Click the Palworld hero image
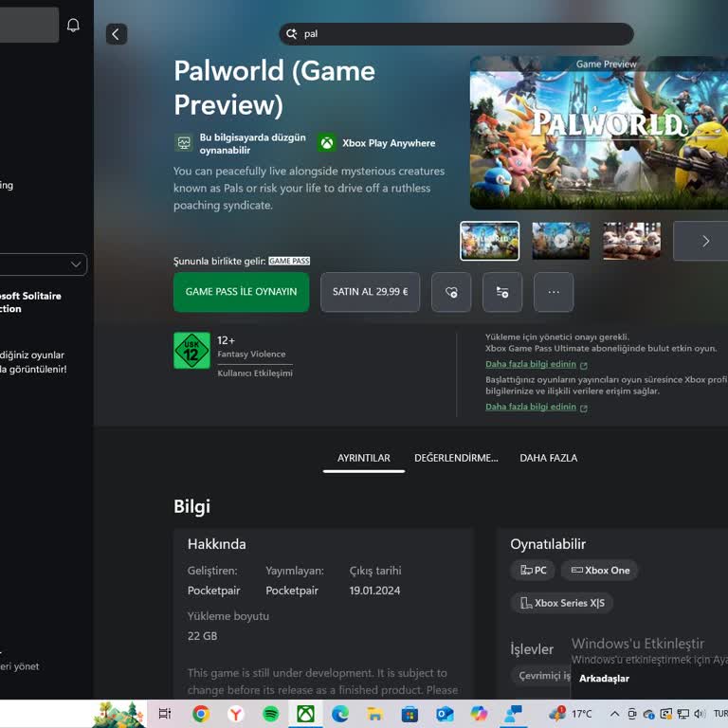This screenshot has width=728, height=728. pos(599,133)
